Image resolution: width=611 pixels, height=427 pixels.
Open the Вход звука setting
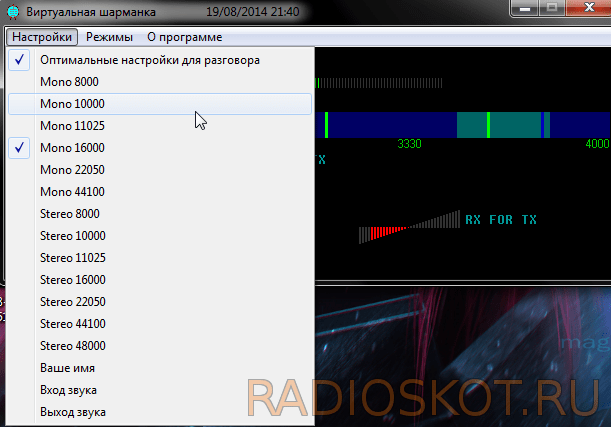coord(160,390)
